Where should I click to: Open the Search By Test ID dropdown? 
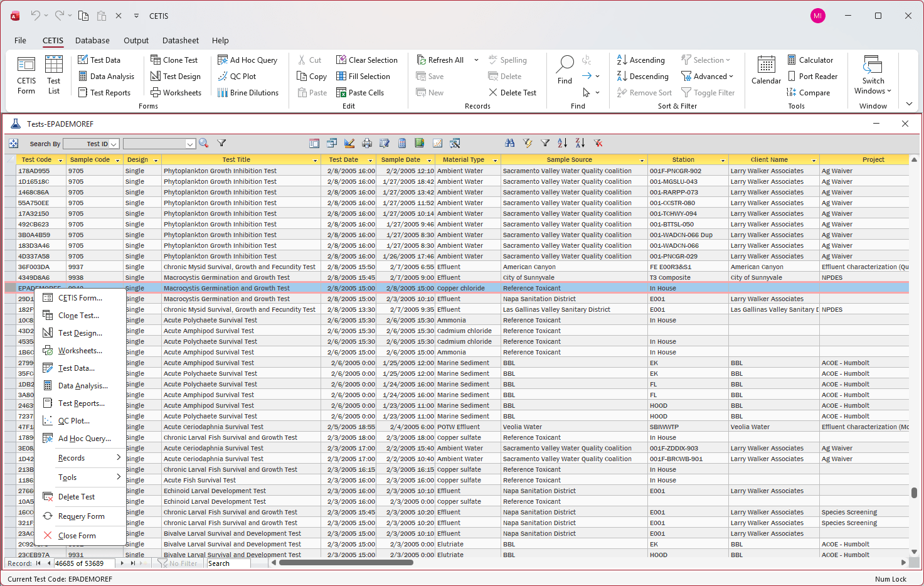point(114,144)
